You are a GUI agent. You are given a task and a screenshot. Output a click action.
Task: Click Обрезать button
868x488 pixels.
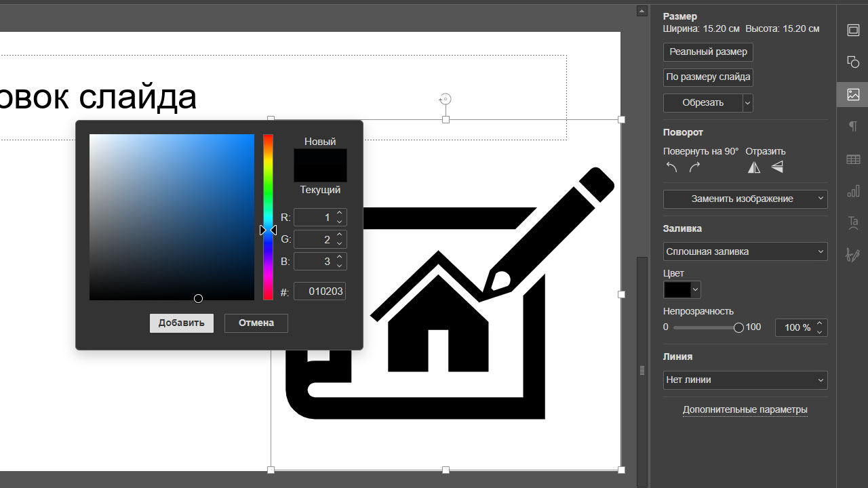(x=703, y=103)
